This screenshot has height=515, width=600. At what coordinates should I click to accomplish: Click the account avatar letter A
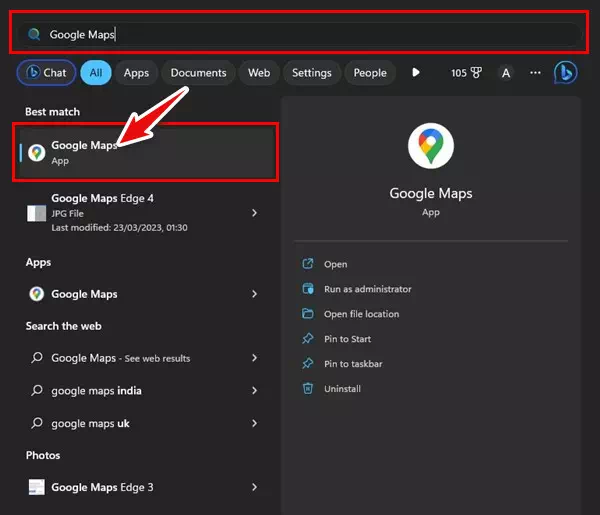tap(506, 73)
